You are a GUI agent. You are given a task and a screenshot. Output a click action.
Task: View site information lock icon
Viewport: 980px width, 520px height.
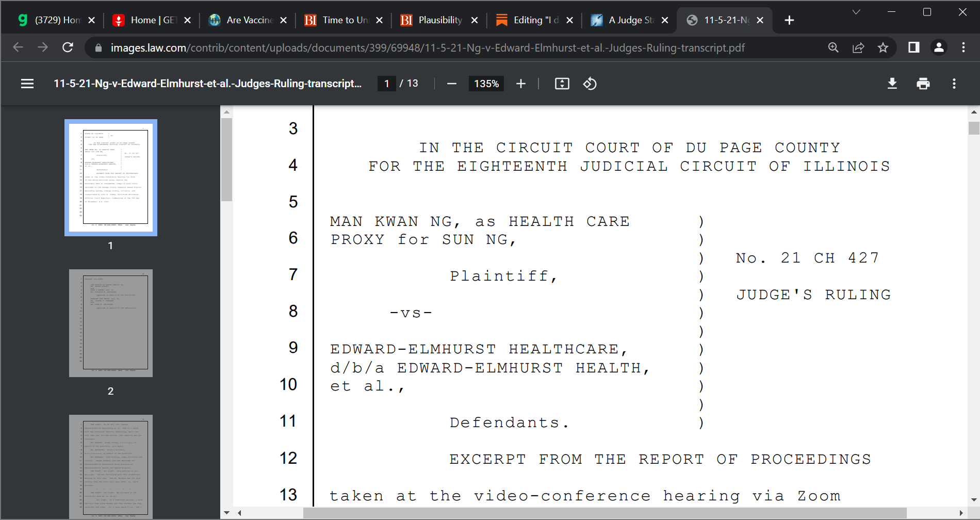99,48
